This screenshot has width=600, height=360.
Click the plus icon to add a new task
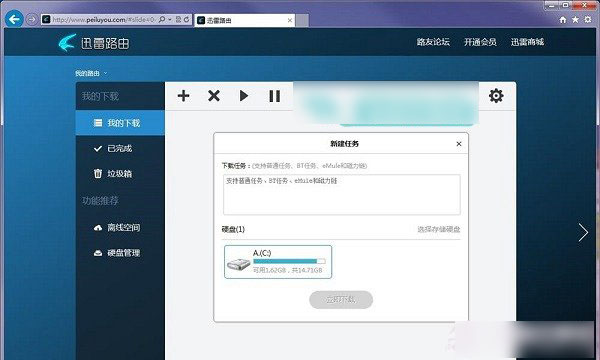point(184,96)
